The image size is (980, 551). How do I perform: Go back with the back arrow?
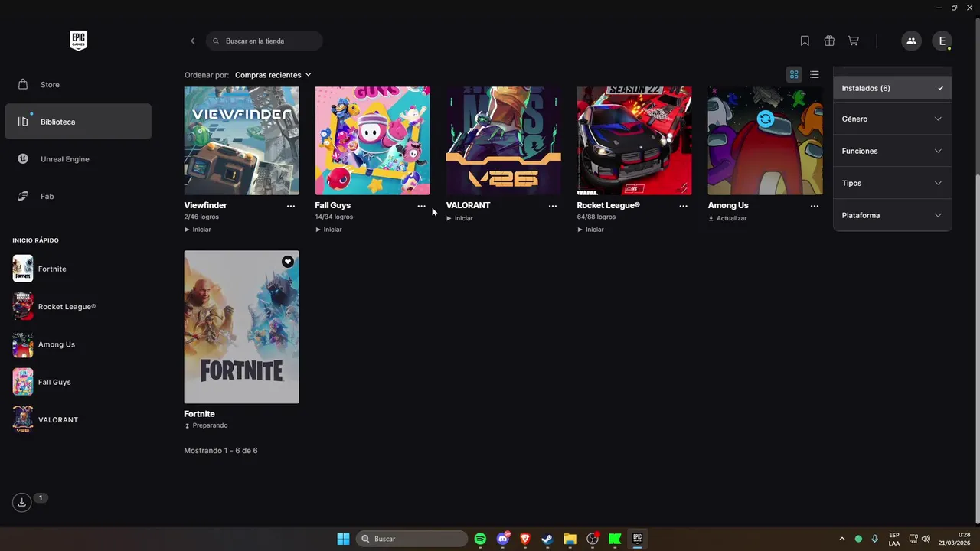(192, 41)
